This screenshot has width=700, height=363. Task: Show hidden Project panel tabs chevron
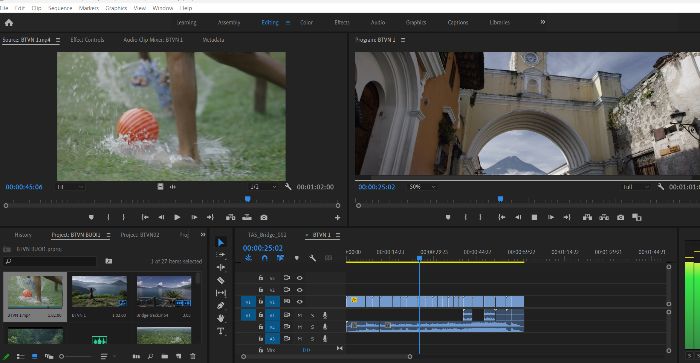[x=203, y=234]
